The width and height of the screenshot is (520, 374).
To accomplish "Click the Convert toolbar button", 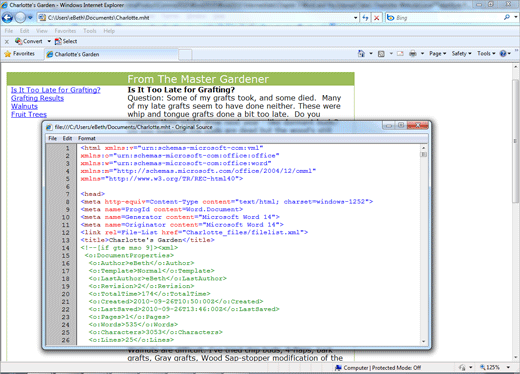I will (29, 41).
